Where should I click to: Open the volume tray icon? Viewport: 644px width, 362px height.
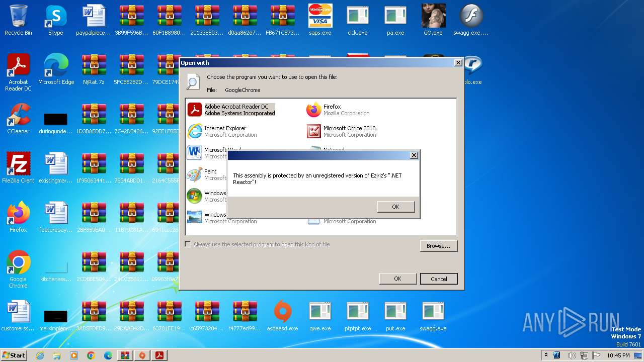[x=572, y=355]
